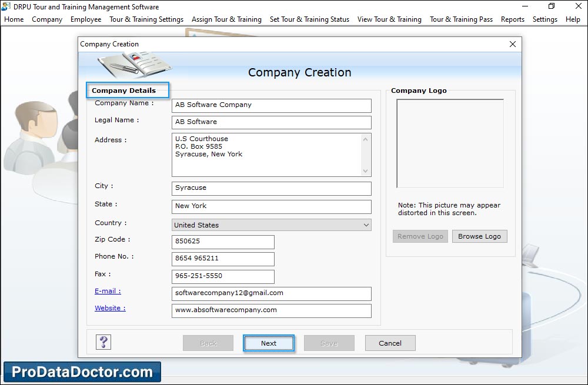
Task: Click the Address scrollbar up arrow
Action: click(x=366, y=139)
